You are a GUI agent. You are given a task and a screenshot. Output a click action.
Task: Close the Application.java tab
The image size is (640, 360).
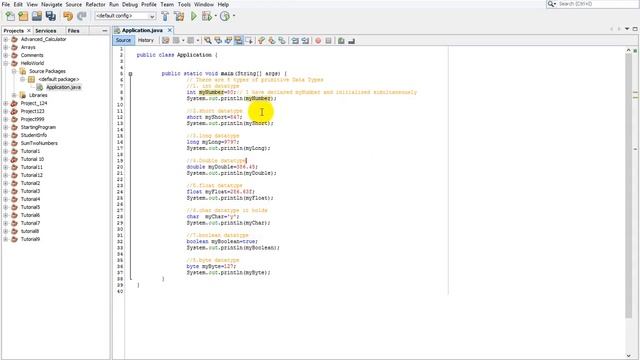pyautogui.click(x=170, y=30)
